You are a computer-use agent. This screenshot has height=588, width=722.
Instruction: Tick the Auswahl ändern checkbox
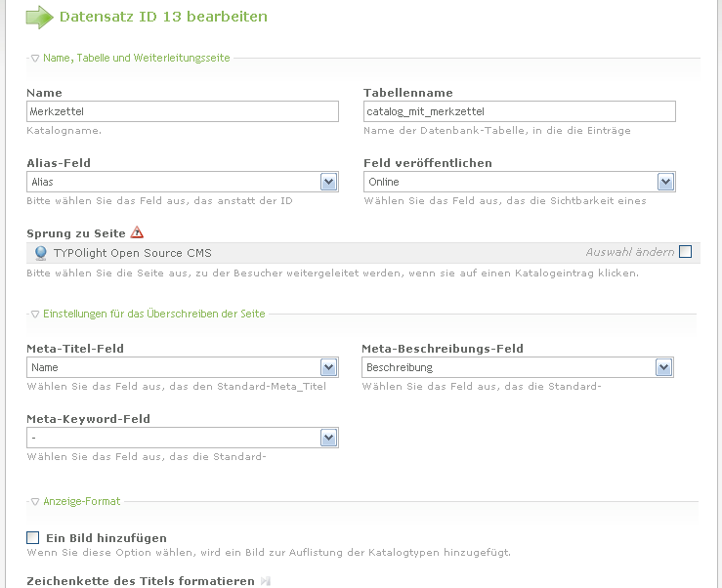tap(685, 252)
